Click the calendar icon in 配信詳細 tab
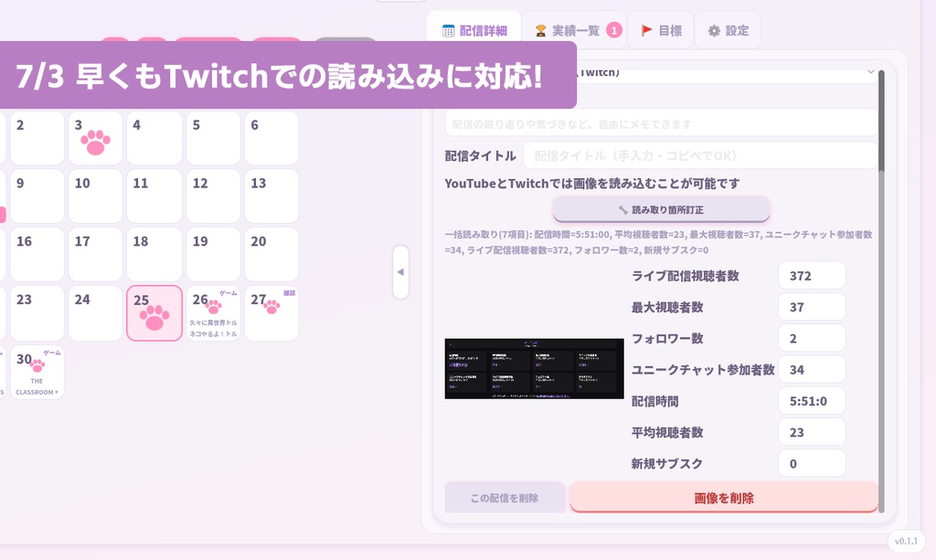 point(448,31)
